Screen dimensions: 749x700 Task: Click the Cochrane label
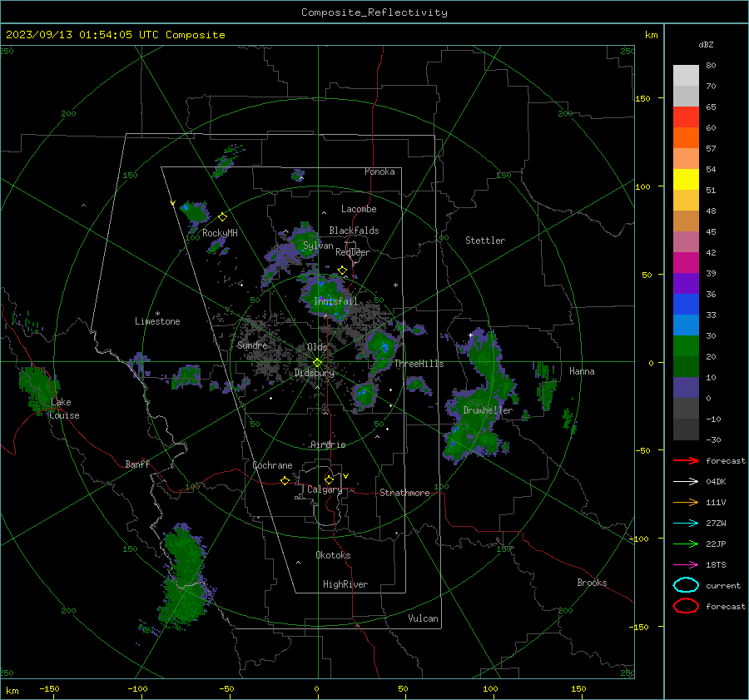272,465
